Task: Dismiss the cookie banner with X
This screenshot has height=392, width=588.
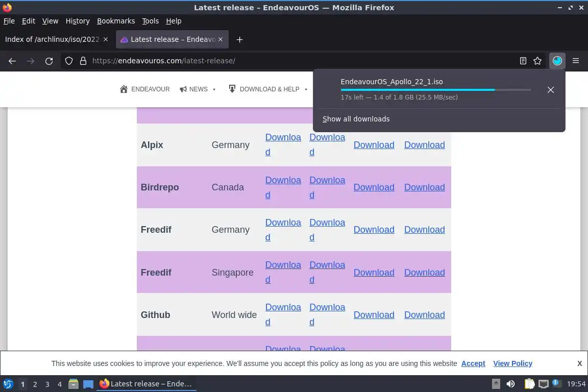Action: point(579,363)
